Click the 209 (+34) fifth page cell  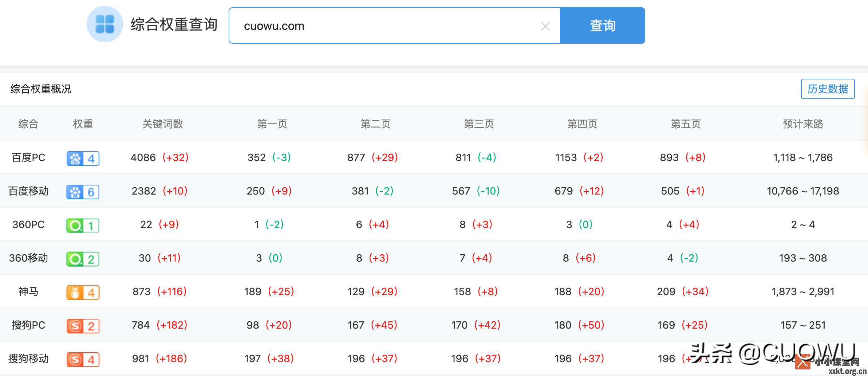(x=683, y=291)
